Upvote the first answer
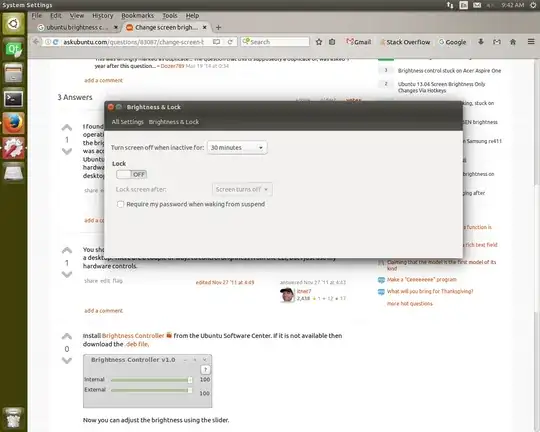This screenshot has height=432, width=540. click(x=67, y=128)
